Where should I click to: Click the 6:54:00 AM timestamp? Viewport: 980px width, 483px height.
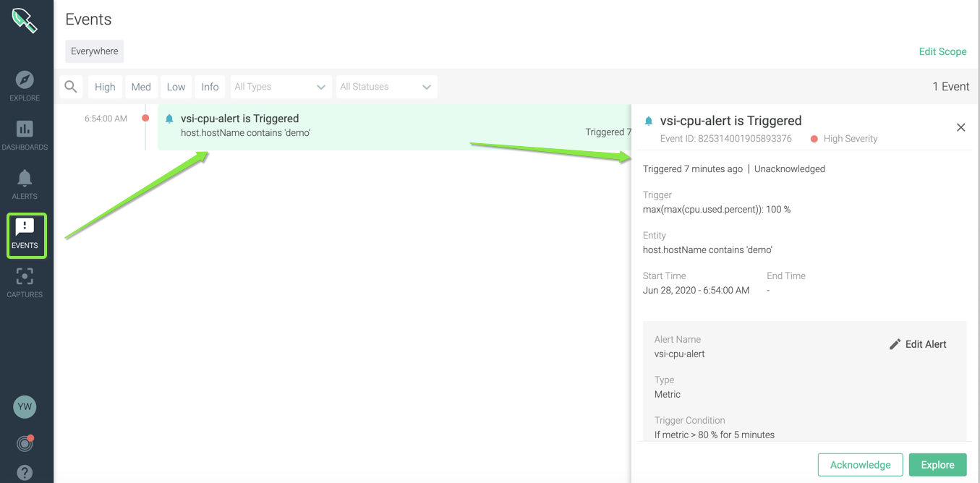[x=106, y=119]
